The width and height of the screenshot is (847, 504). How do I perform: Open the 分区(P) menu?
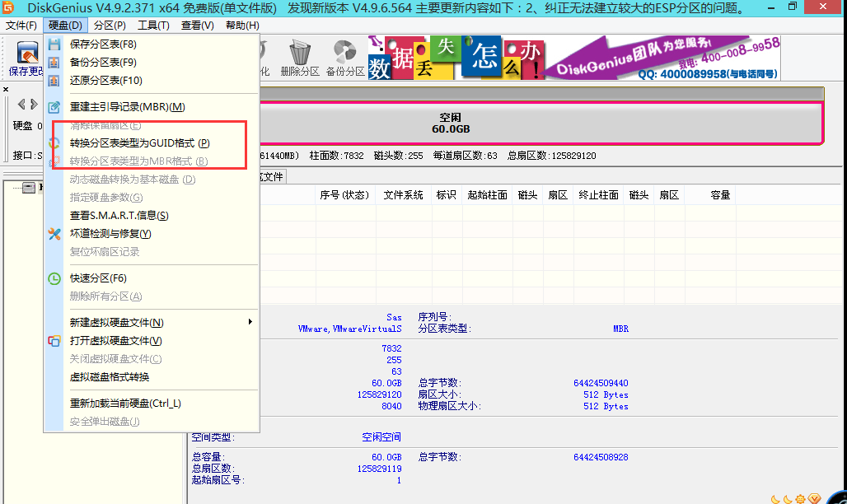(x=110, y=26)
